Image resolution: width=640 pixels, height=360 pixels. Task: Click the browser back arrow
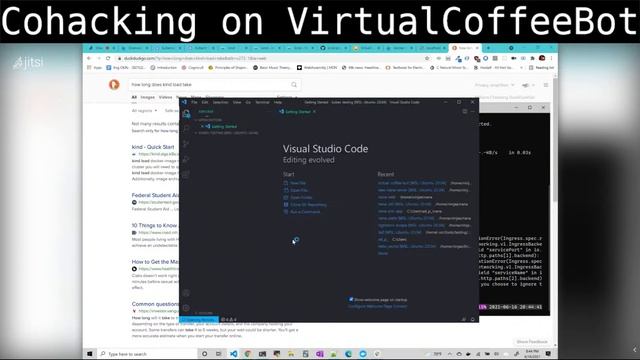(x=89, y=58)
